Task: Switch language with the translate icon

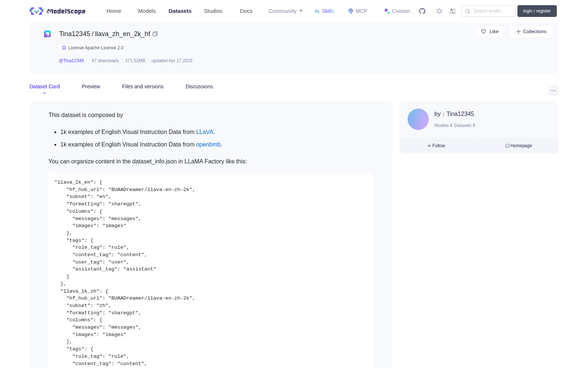Action: click(452, 11)
